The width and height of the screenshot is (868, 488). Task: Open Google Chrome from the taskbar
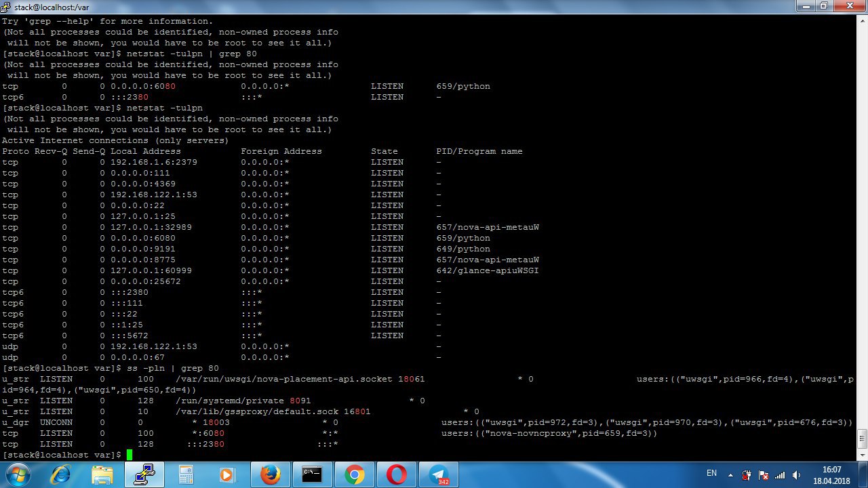[355, 474]
